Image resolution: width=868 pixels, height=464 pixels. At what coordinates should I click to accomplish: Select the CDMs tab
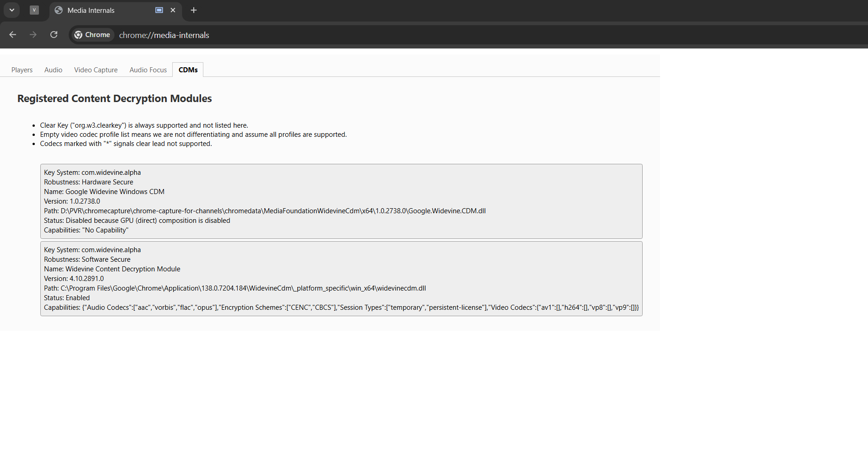pyautogui.click(x=188, y=70)
